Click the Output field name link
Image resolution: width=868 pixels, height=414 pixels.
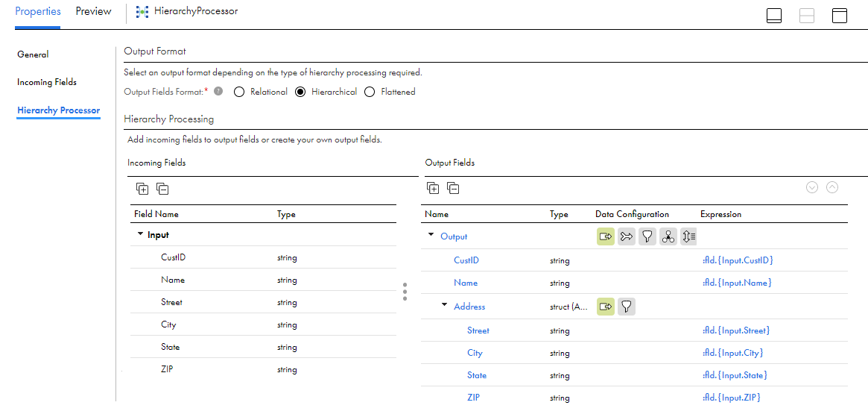pyautogui.click(x=454, y=236)
